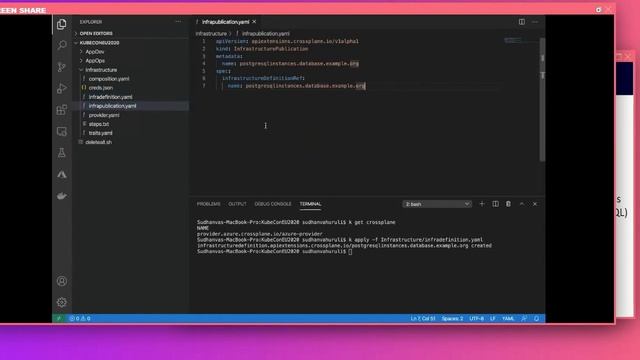The height and width of the screenshot is (360, 640).
Task: Open the Azure view icon
Action: [62, 175]
